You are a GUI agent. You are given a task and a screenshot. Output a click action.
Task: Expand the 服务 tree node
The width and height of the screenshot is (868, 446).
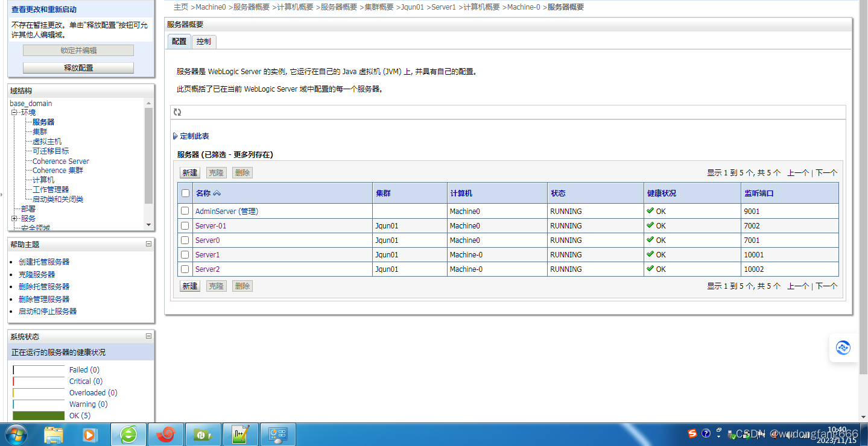14,218
